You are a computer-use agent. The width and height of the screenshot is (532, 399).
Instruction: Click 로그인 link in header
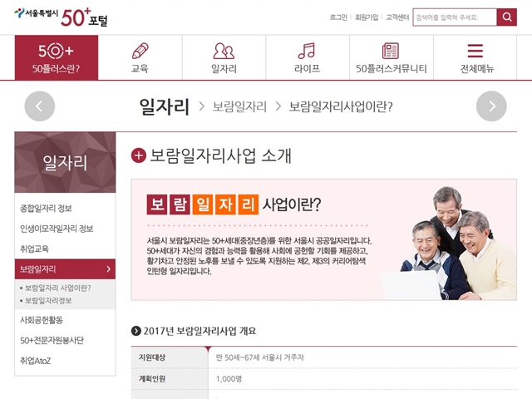pos(338,17)
